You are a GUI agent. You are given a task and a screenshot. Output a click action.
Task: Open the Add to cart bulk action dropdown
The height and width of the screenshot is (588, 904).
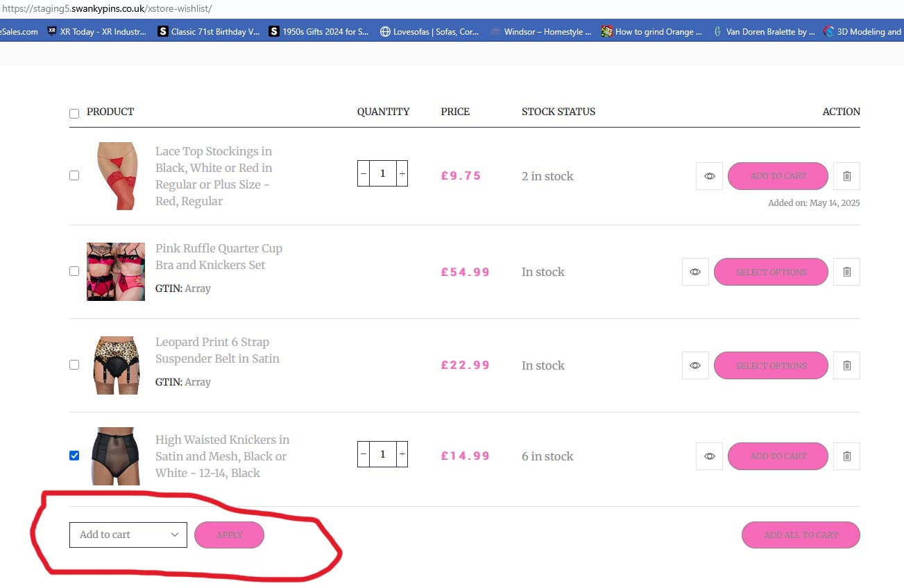[128, 535]
